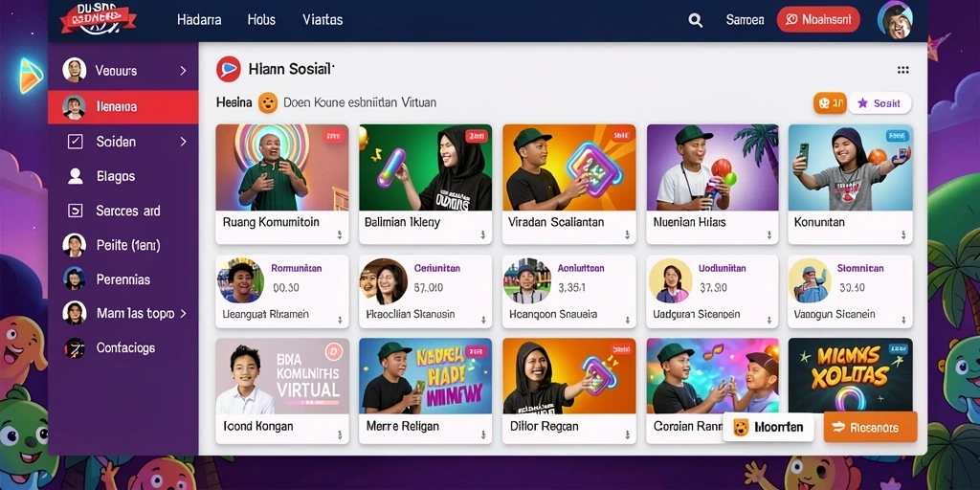Click the DUSDD logo in the header
The width and height of the screenshot is (980, 490).
click(99, 18)
